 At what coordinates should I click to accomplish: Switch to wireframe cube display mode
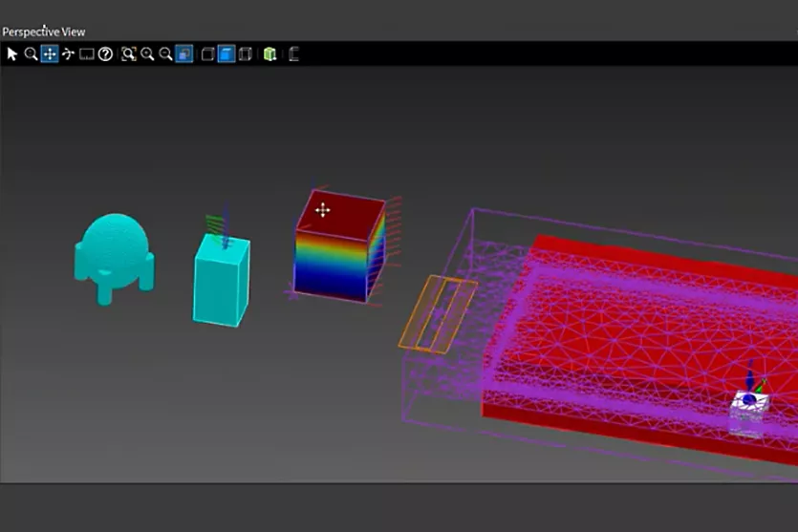207,54
